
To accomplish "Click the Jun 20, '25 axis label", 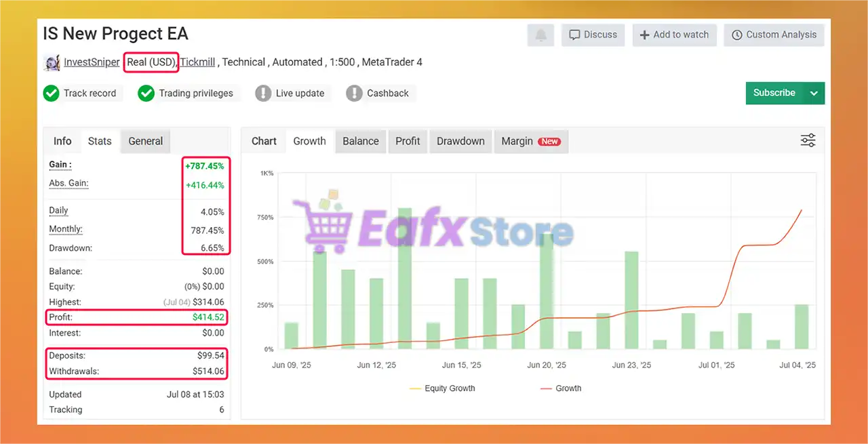I will 547,365.
